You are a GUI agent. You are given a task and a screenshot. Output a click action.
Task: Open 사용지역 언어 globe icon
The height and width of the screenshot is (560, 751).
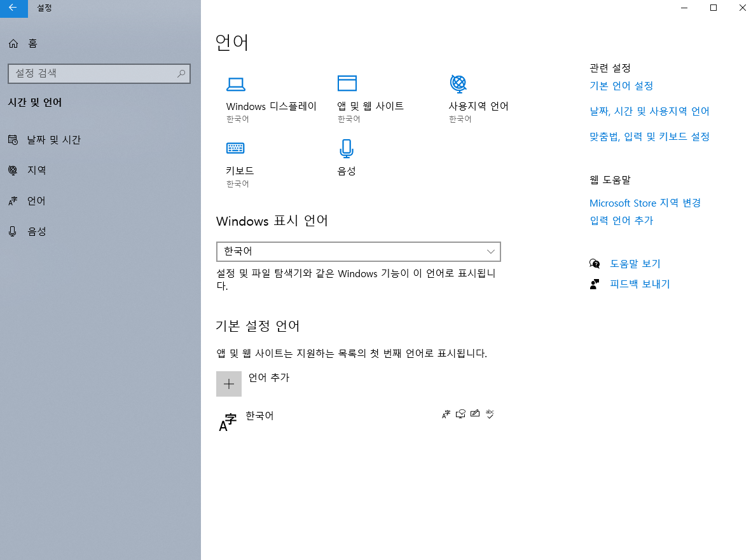pyautogui.click(x=458, y=84)
